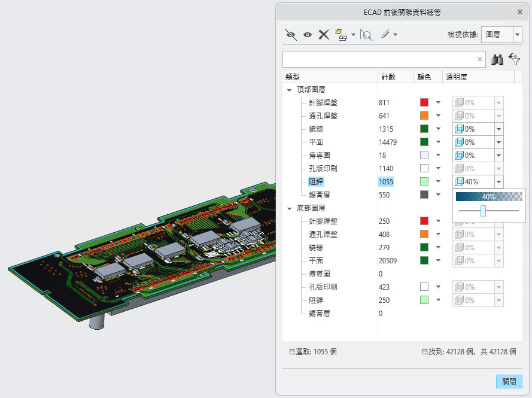532x398 pixels.
Task: Click the 顏色 column header
Action: pos(428,77)
